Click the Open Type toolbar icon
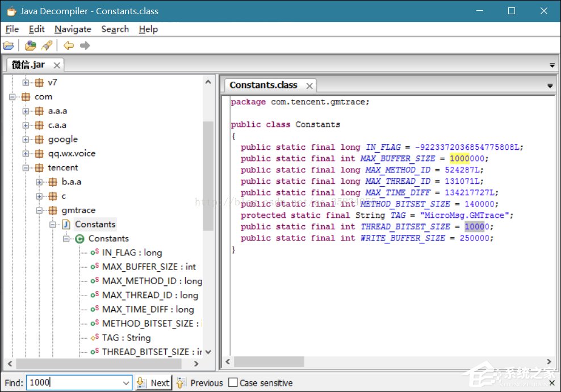Viewport: 561px width, 392px height. 31,45
